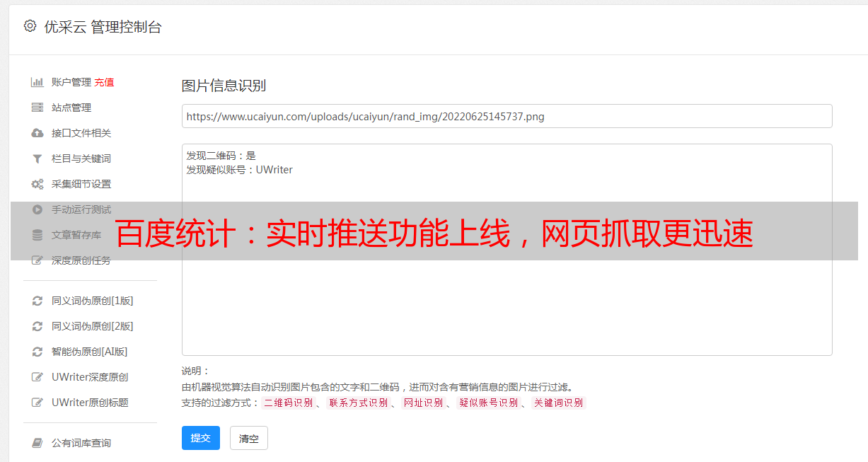Open the 站点管理 menu item
The image size is (868, 462).
tap(71, 108)
